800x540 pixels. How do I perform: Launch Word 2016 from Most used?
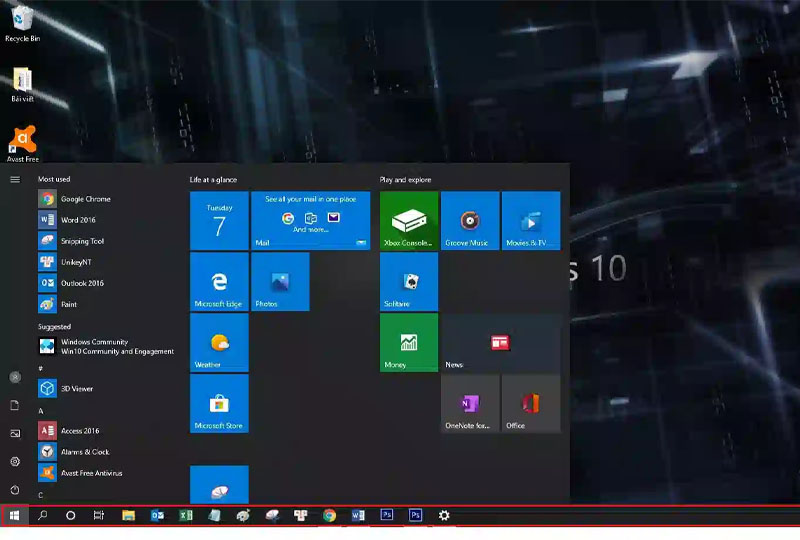pos(107,220)
